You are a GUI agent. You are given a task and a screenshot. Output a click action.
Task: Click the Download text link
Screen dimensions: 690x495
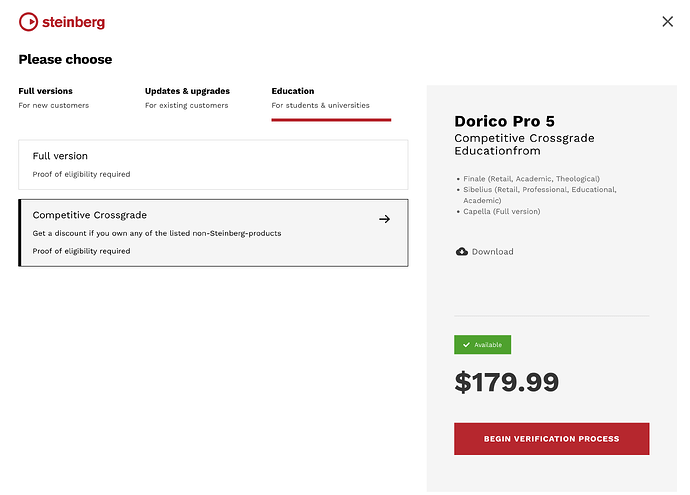[x=493, y=252]
